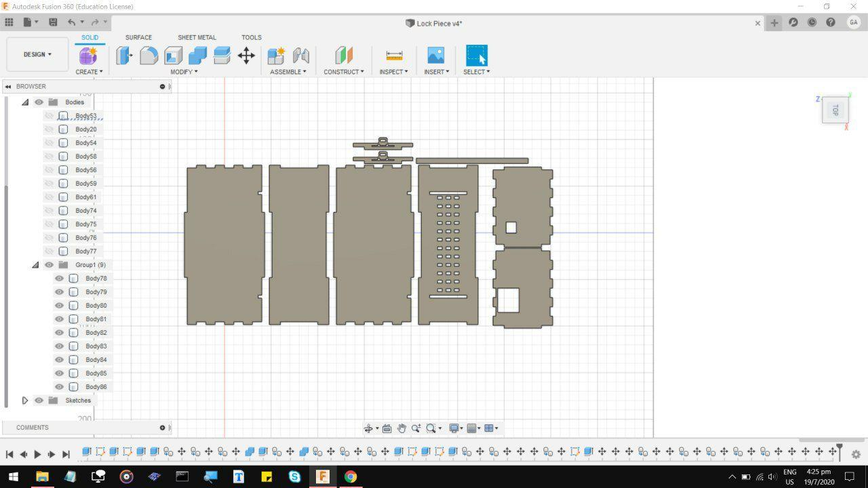Open the Display Settings monitor icon
Screen dimensions: 868x488
[454, 428]
